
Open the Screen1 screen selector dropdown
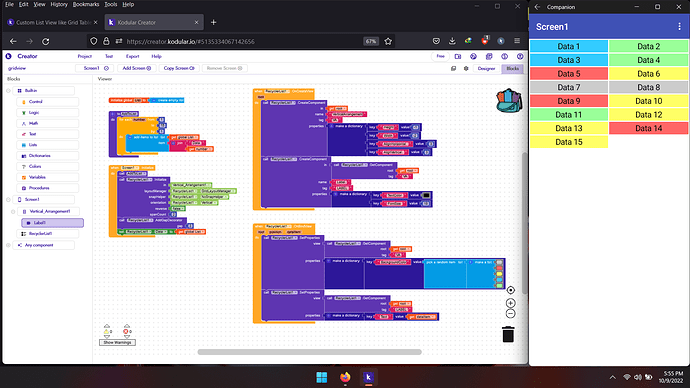(93, 68)
